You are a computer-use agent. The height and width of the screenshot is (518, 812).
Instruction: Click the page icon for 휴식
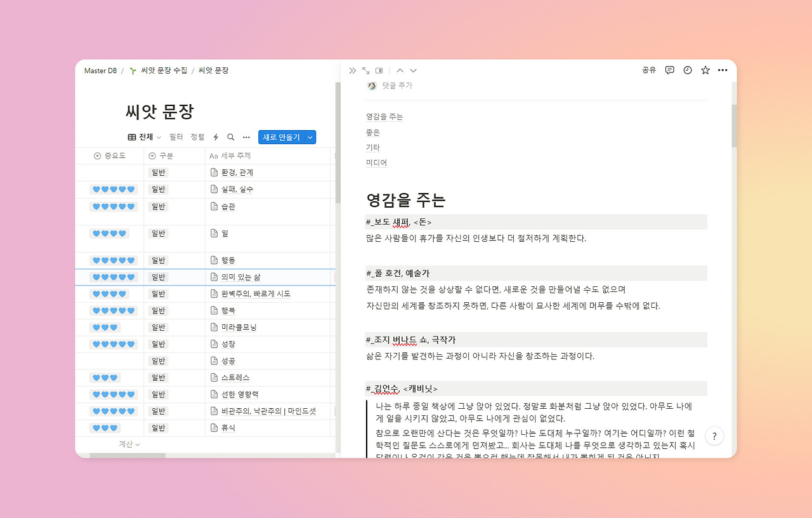(214, 428)
